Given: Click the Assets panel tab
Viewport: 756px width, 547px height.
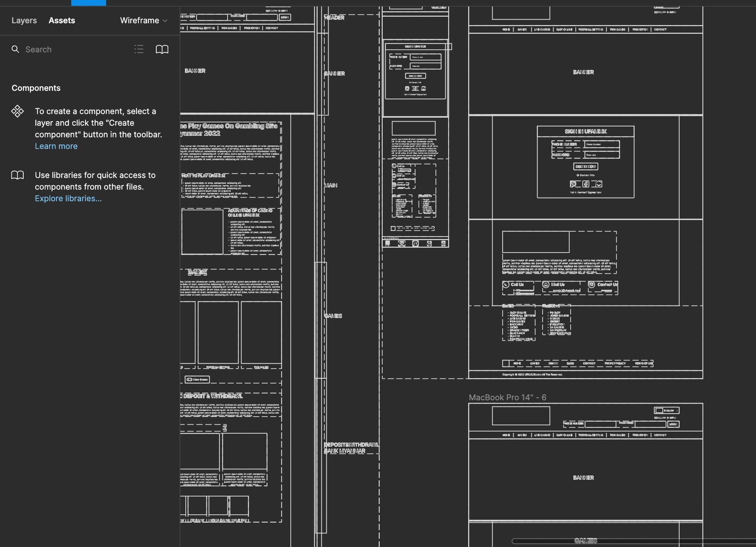Looking at the screenshot, I should pyautogui.click(x=62, y=20).
